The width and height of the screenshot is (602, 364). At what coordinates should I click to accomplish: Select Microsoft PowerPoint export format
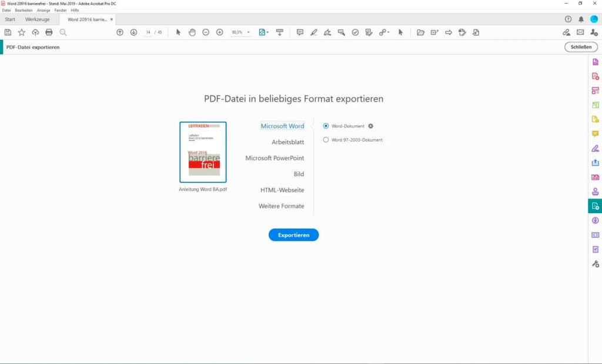[x=275, y=158]
